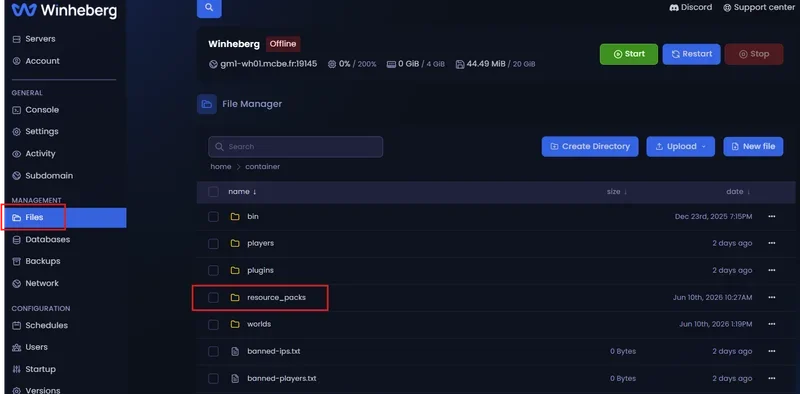This screenshot has height=394, width=800.
Task: Open options menu for plugins row
Action: [x=771, y=270]
